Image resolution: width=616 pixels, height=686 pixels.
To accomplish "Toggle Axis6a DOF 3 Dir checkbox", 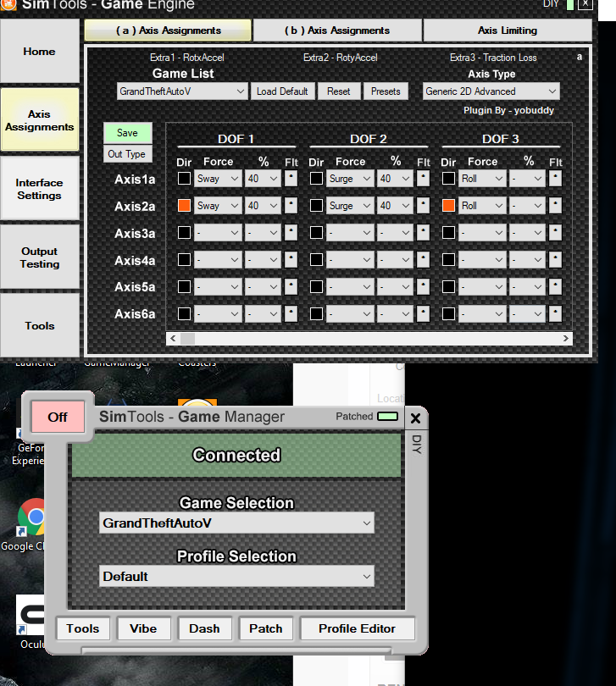I will [448, 313].
